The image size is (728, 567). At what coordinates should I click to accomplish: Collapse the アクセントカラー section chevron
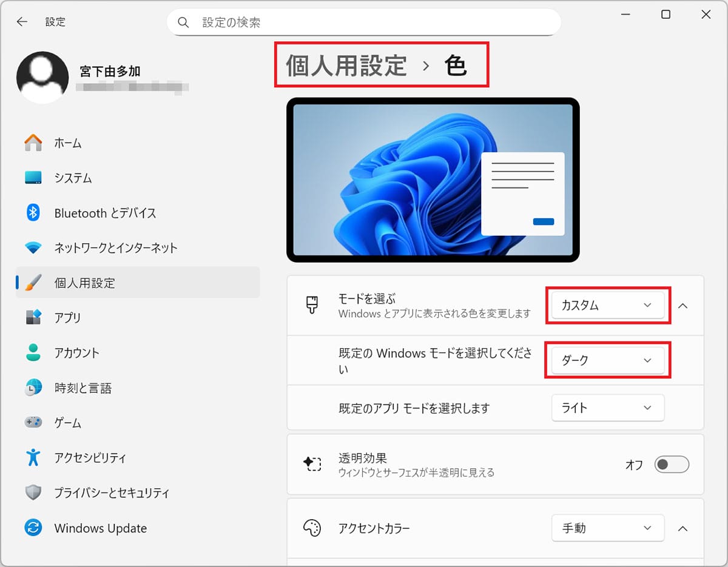pos(683,528)
